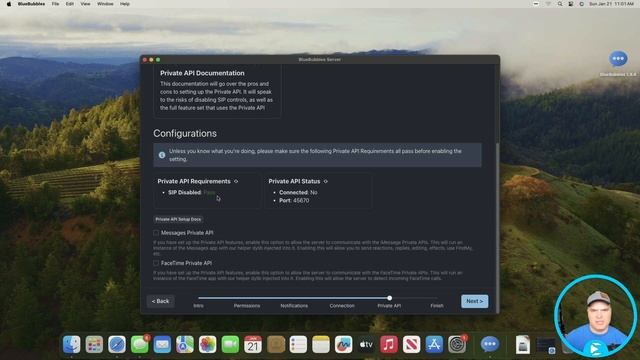Jump to Intro step label

pos(198,306)
